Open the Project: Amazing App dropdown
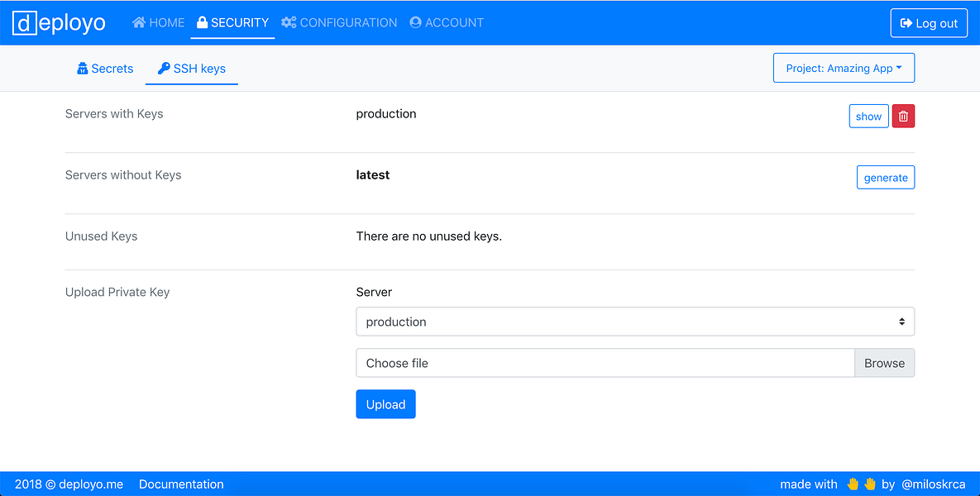The height and width of the screenshot is (496, 980). [844, 68]
